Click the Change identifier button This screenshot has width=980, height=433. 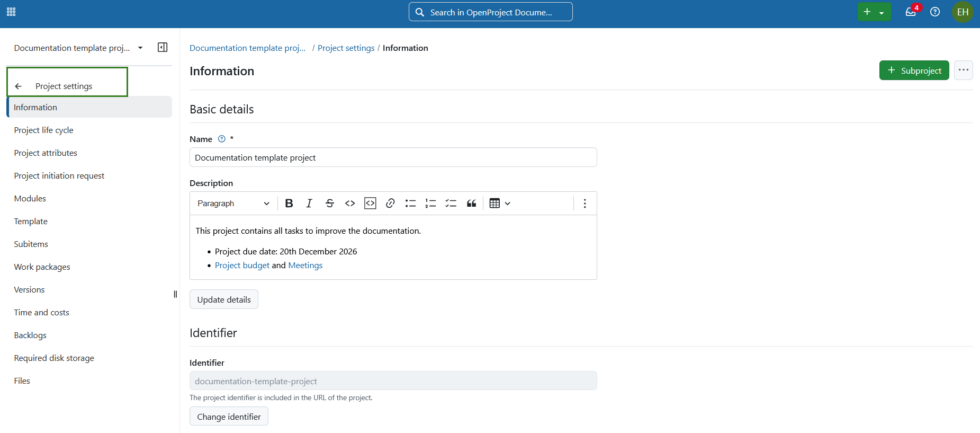point(229,417)
